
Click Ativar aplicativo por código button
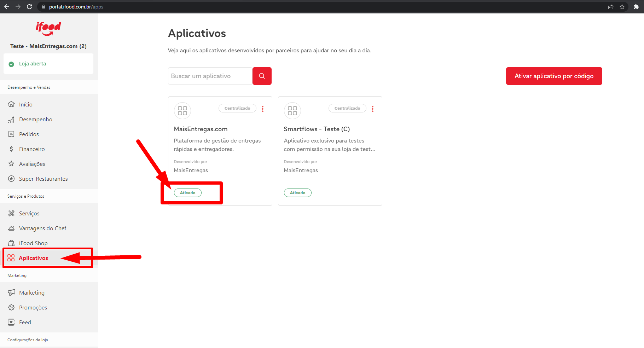[x=554, y=76]
